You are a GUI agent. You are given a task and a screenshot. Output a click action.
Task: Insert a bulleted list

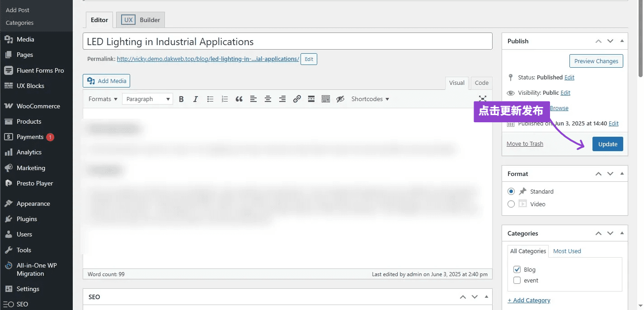[210, 99]
